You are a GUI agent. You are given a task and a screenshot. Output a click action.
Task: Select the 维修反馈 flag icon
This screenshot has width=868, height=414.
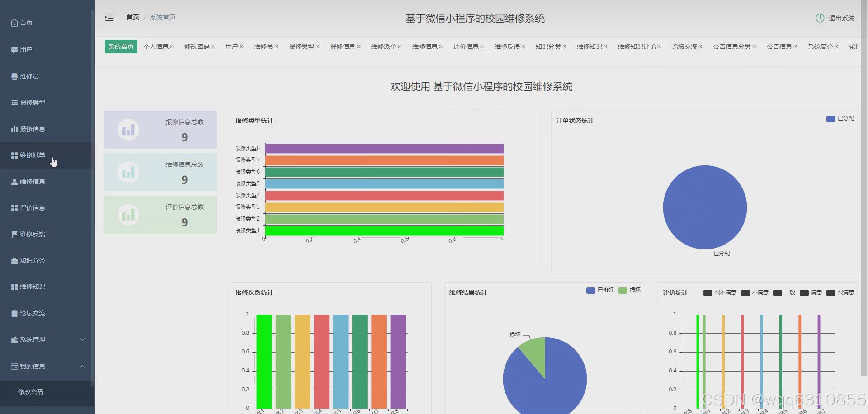click(14, 234)
